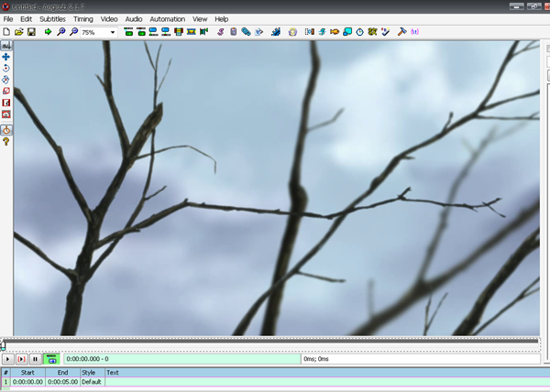Play the video

7,359
